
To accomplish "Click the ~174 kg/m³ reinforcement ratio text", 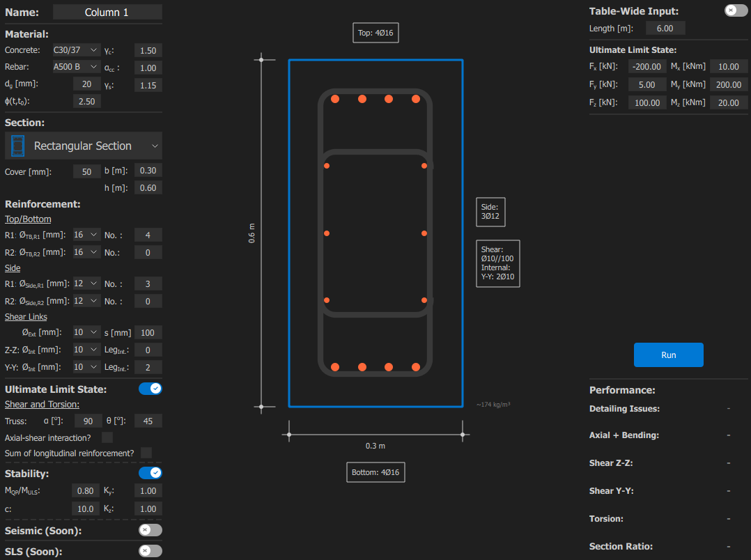I will 493,405.
